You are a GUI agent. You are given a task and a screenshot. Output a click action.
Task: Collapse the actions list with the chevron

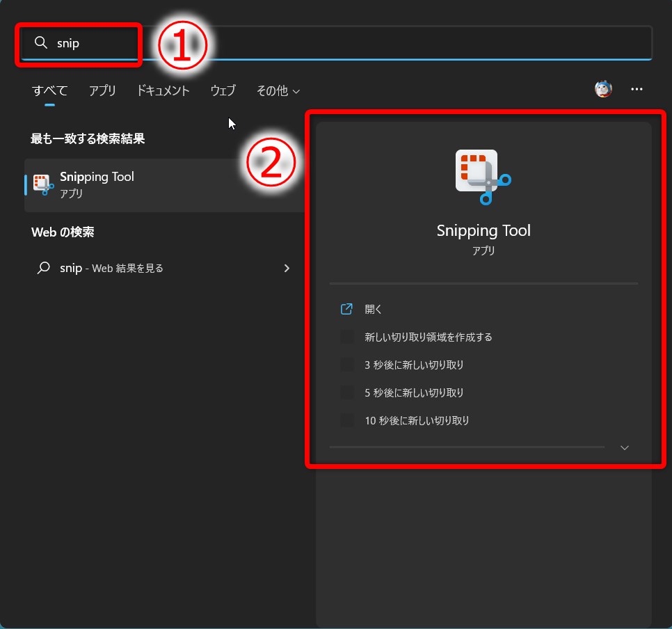625,447
